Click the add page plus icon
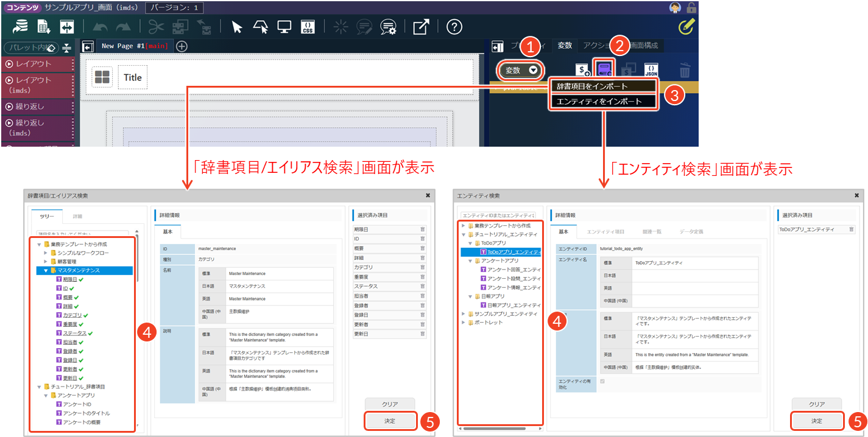The width and height of the screenshot is (868, 437). point(182,46)
